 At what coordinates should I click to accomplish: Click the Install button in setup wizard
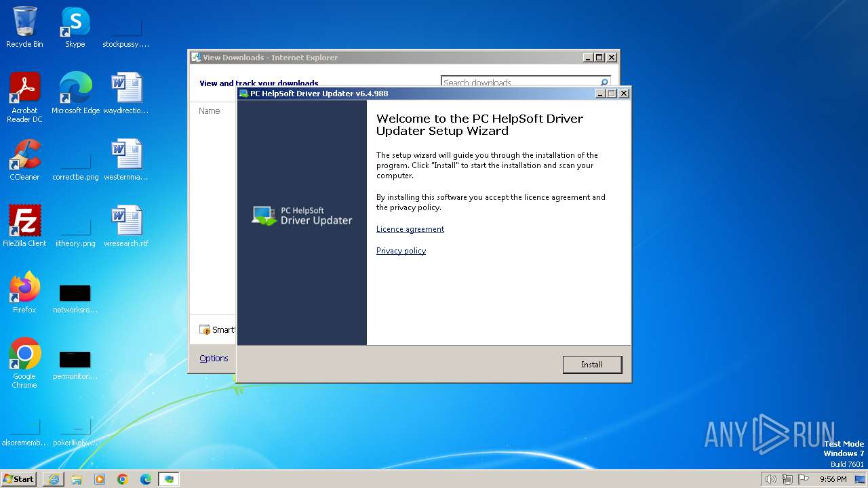click(592, 365)
